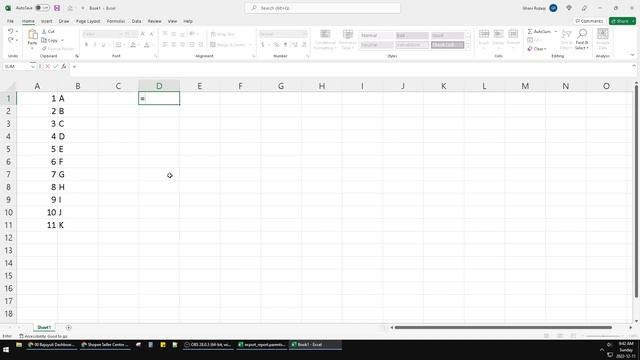Open the Help ribbon tab

click(x=188, y=21)
